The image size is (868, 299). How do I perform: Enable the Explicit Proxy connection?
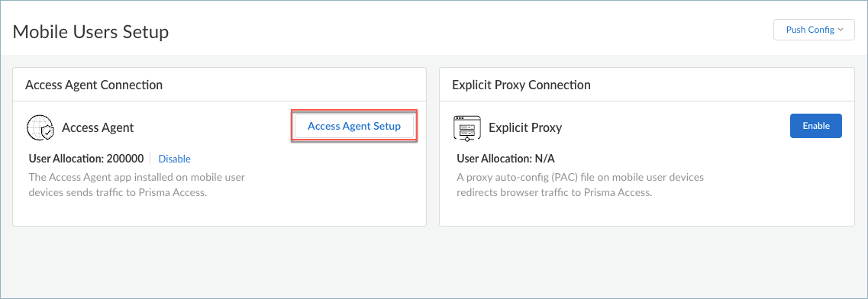click(x=816, y=125)
